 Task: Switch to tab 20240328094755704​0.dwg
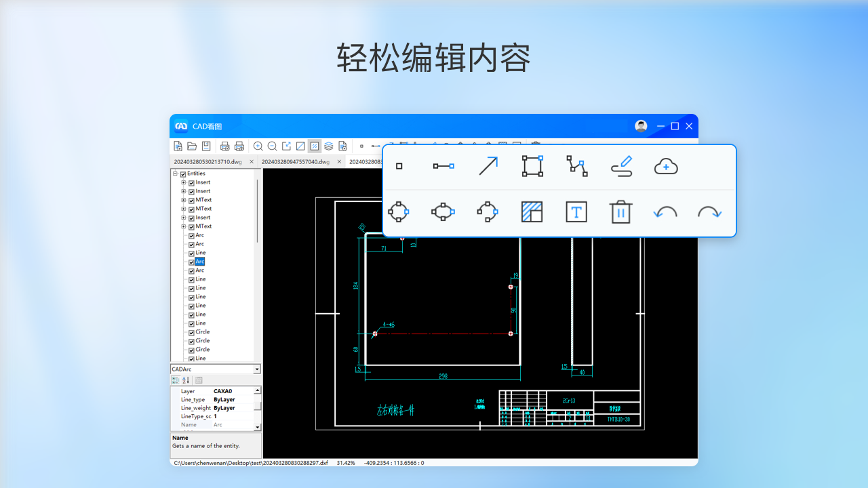pos(296,162)
